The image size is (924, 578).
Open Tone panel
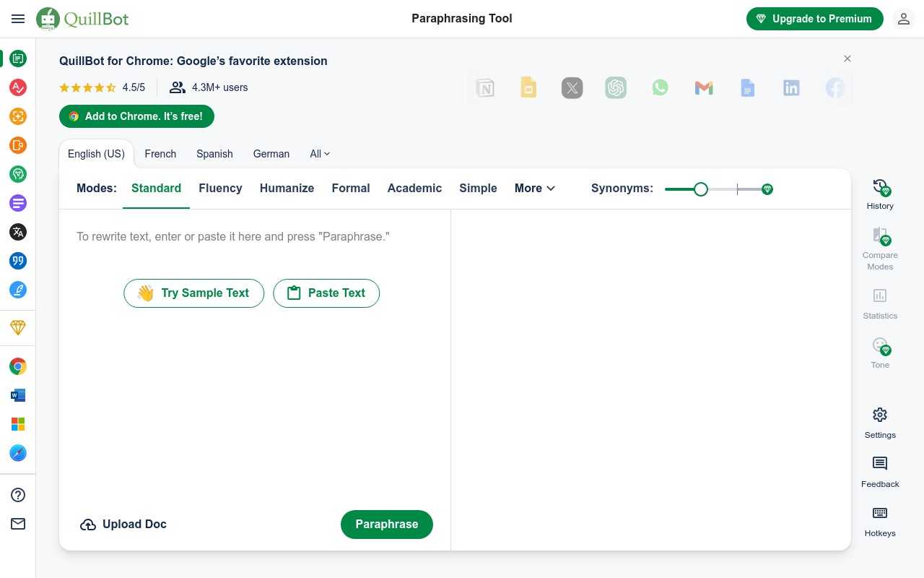point(880,353)
